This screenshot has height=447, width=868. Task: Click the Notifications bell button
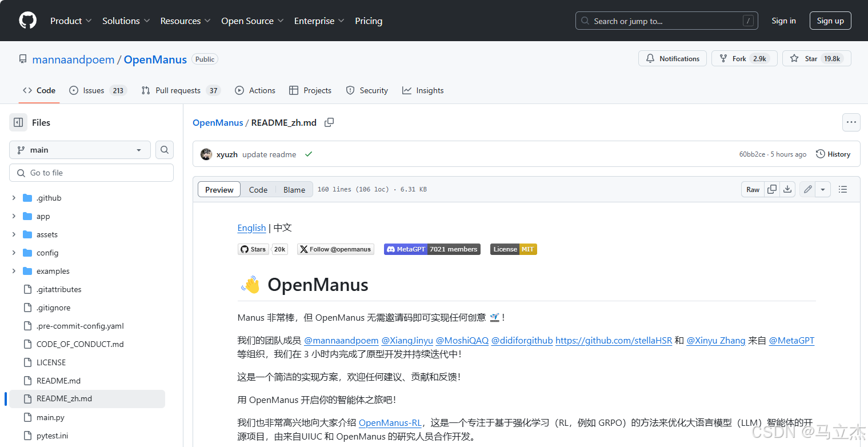673,58
